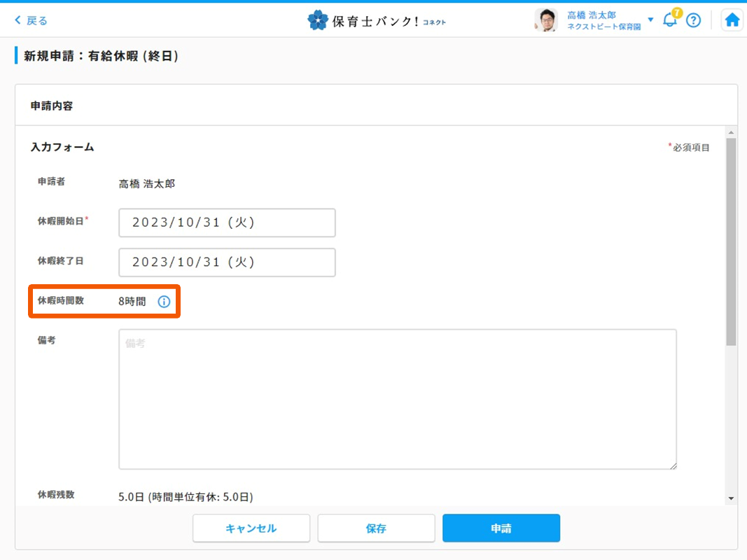
Task: Show info for 休暇時間数 hours
Action: (164, 302)
